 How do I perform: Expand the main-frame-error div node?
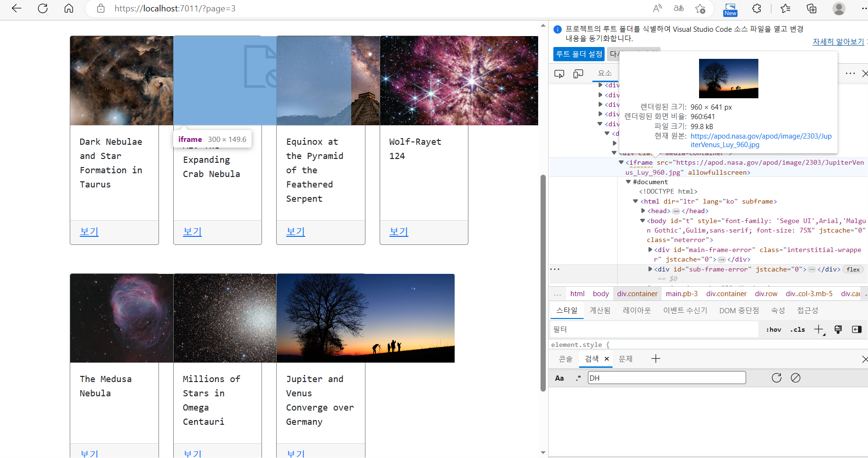(650, 250)
